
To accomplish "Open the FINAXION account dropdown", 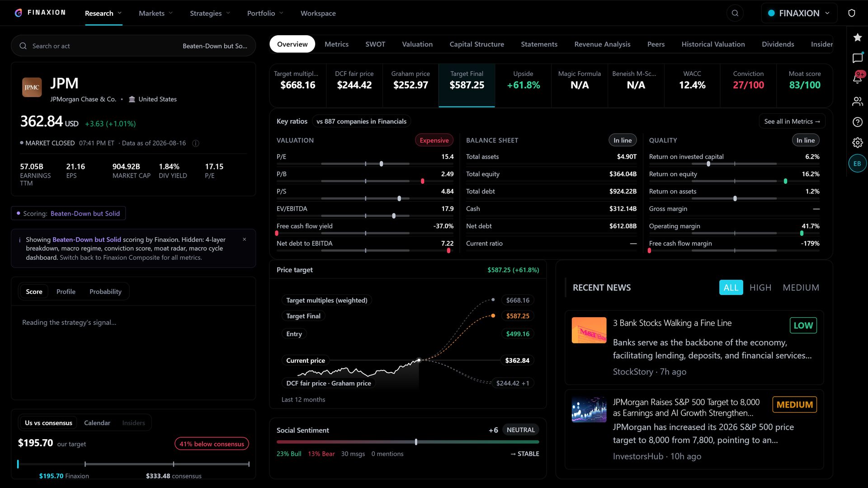I will (x=799, y=13).
